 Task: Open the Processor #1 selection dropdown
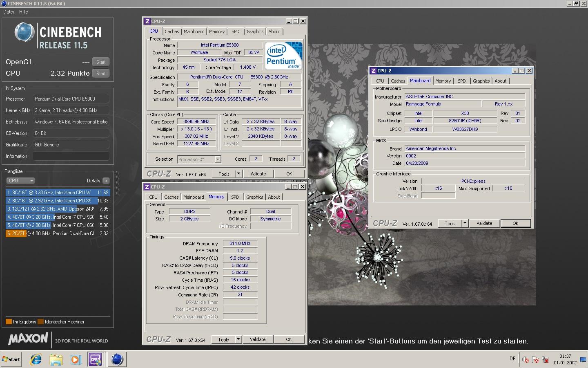tap(199, 159)
